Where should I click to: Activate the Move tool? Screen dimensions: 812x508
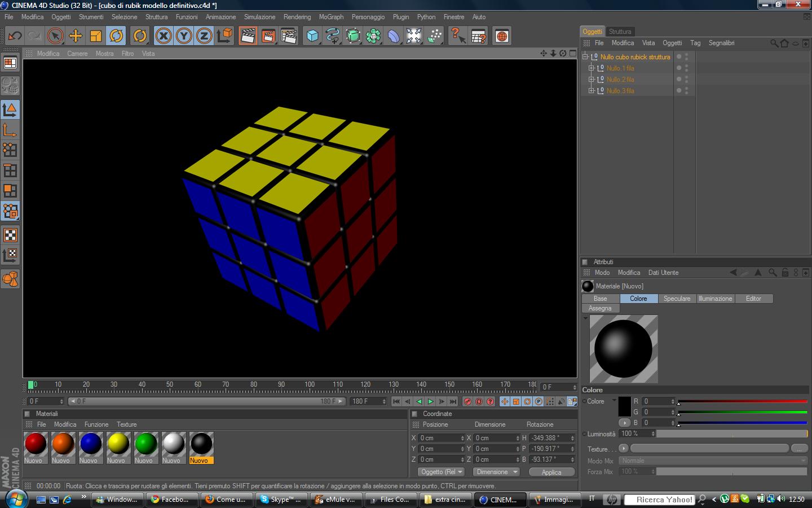(75, 36)
